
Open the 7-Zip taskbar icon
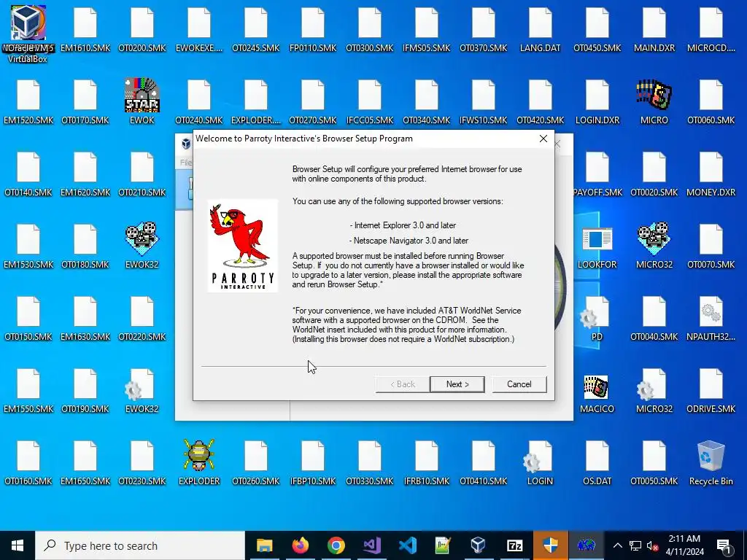click(514, 545)
